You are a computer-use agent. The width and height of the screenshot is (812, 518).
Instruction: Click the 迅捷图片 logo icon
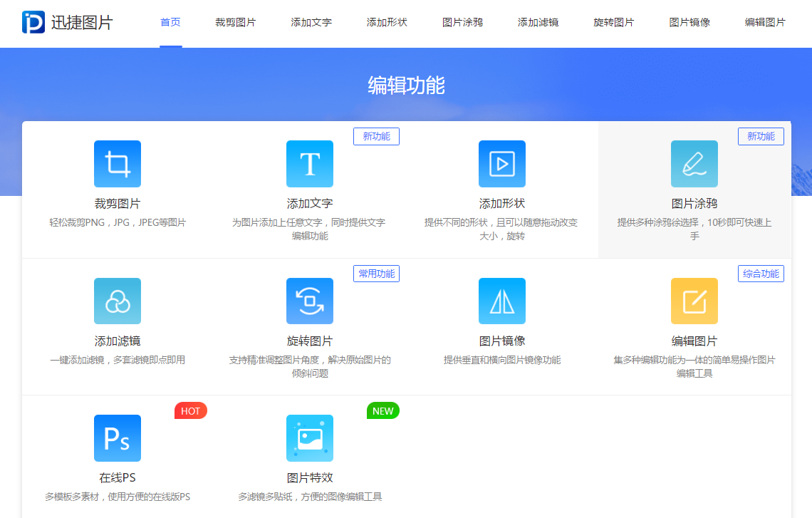(33, 22)
